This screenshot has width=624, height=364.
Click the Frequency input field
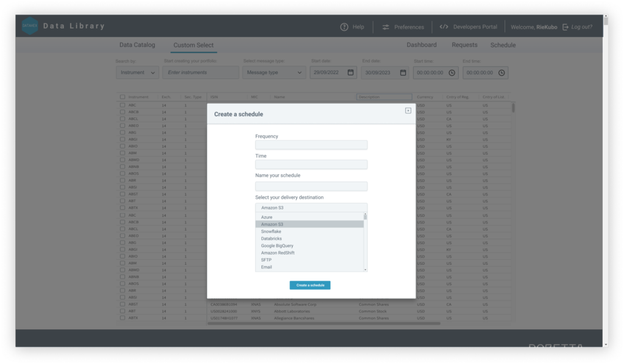tap(311, 145)
